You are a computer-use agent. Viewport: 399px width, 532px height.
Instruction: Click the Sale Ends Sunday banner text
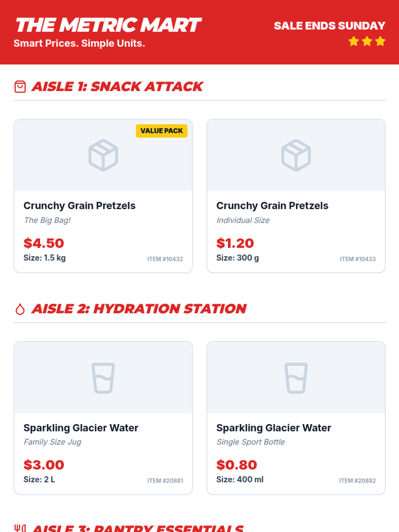pyautogui.click(x=330, y=26)
